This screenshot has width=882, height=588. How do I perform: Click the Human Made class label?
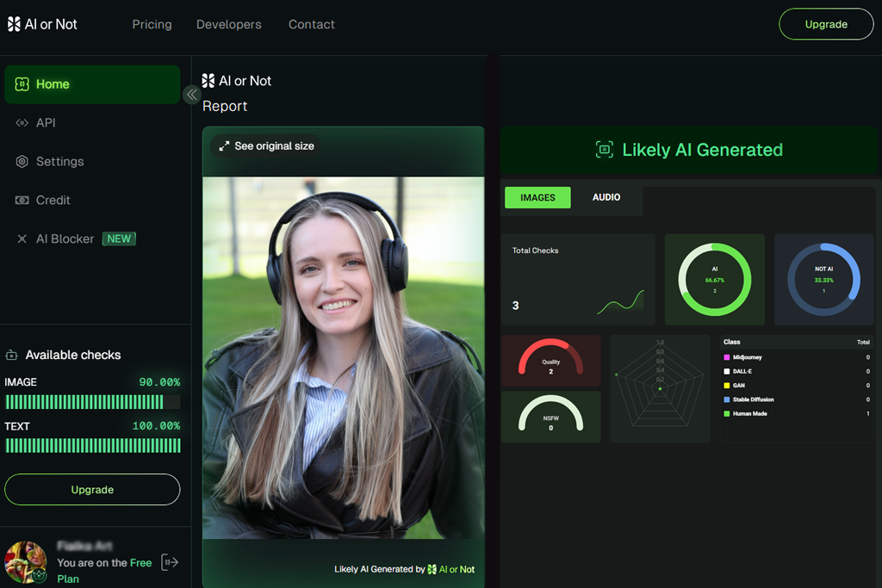[x=750, y=414]
